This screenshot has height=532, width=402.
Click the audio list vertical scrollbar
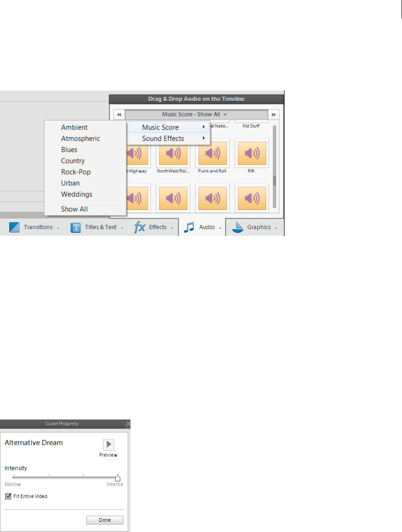pyautogui.click(x=274, y=167)
